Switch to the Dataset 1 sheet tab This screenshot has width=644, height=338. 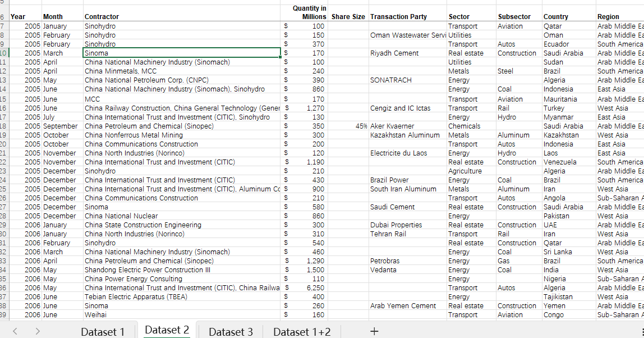tap(103, 331)
